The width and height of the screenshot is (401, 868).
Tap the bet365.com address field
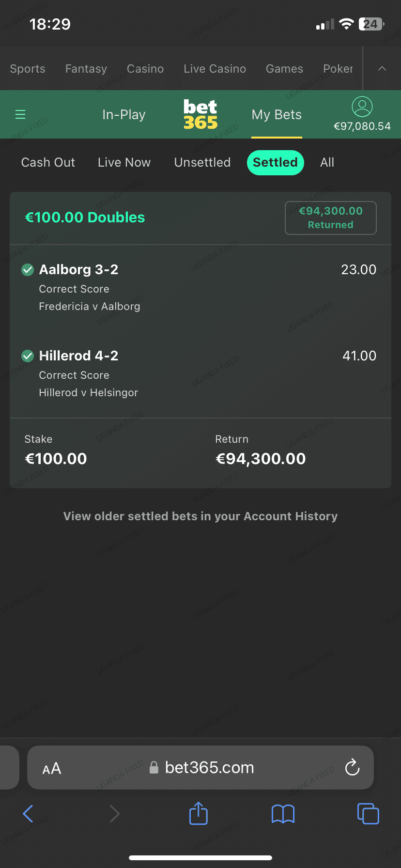[x=209, y=767]
